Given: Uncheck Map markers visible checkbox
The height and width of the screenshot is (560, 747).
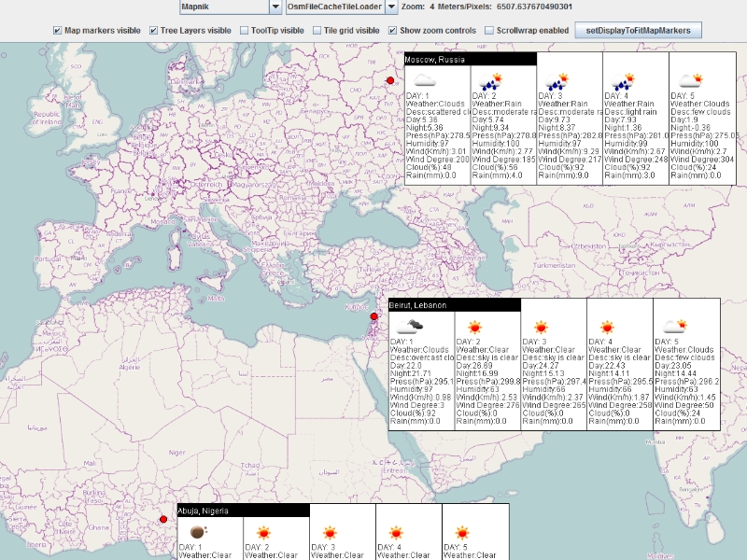Looking at the screenshot, I should coord(57,31).
